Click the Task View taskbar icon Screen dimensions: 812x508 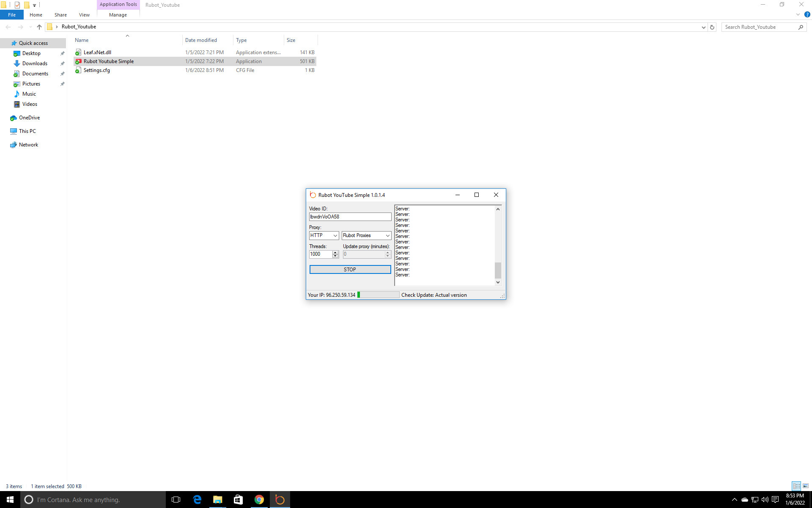pos(176,500)
